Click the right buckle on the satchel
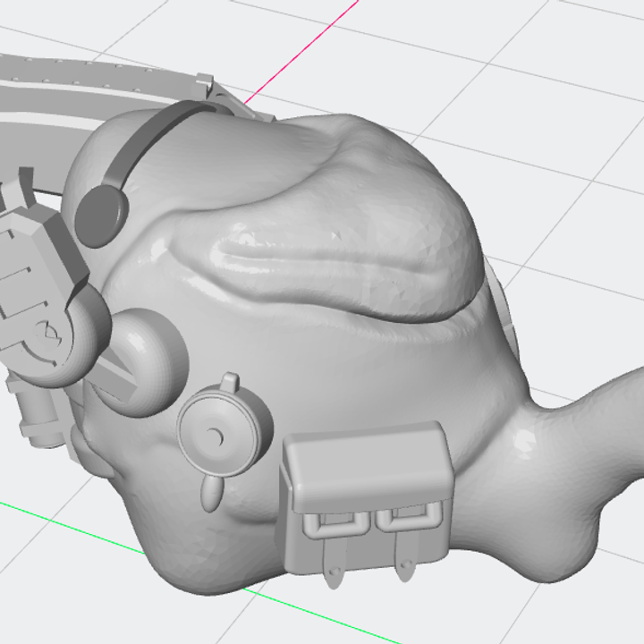 tap(409, 516)
